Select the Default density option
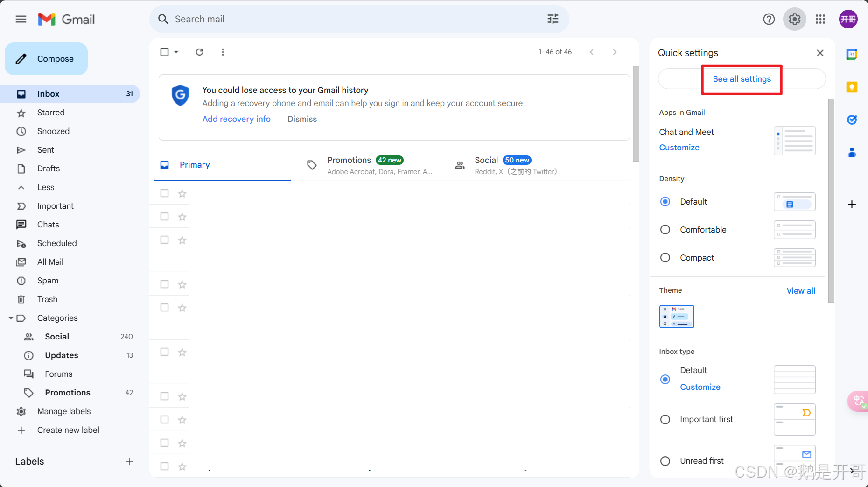 click(x=665, y=202)
